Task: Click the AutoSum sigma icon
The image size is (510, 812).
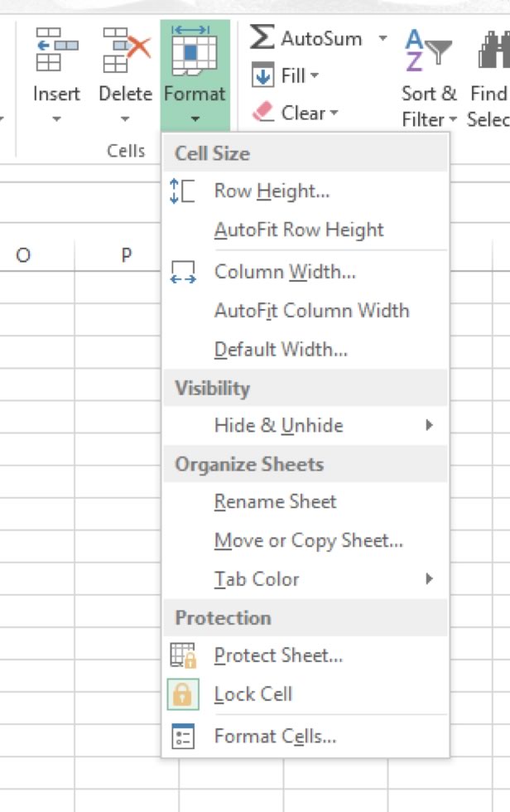Action: click(262, 38)
